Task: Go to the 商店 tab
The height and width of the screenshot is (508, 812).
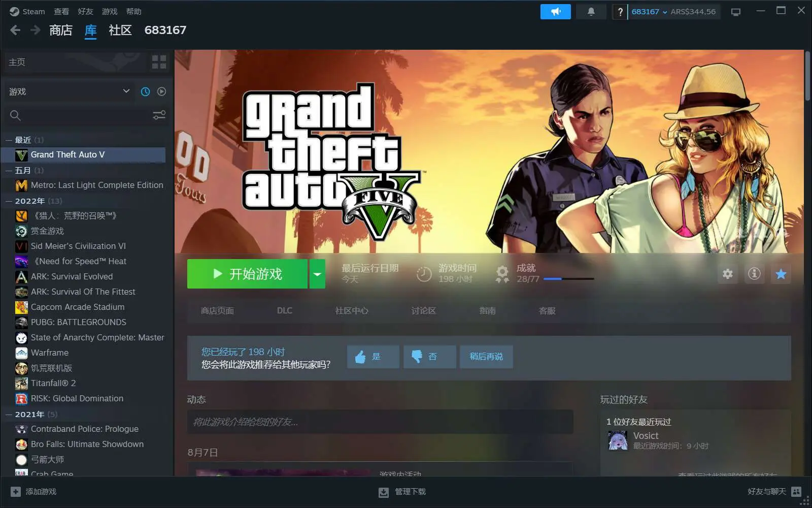Action: [61, 30]
